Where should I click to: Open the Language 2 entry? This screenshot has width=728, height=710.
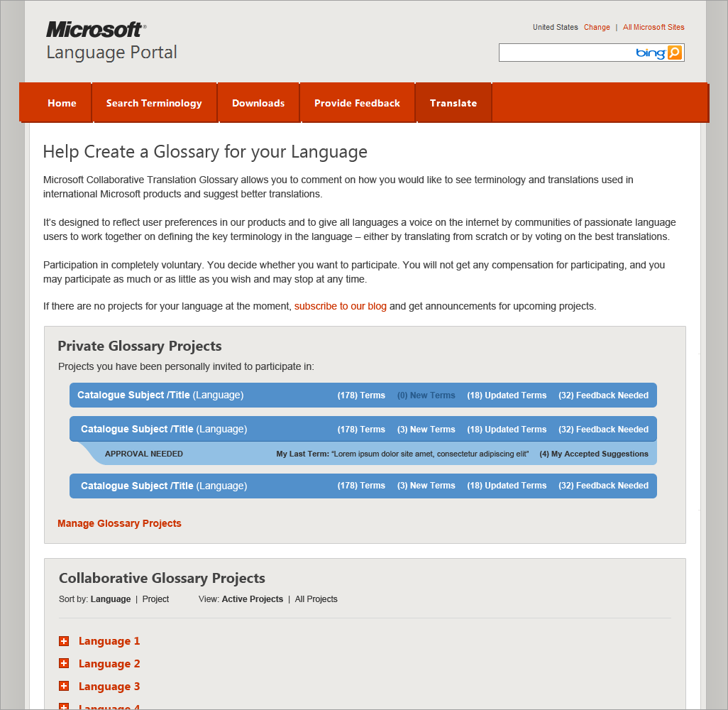[109, 664]
